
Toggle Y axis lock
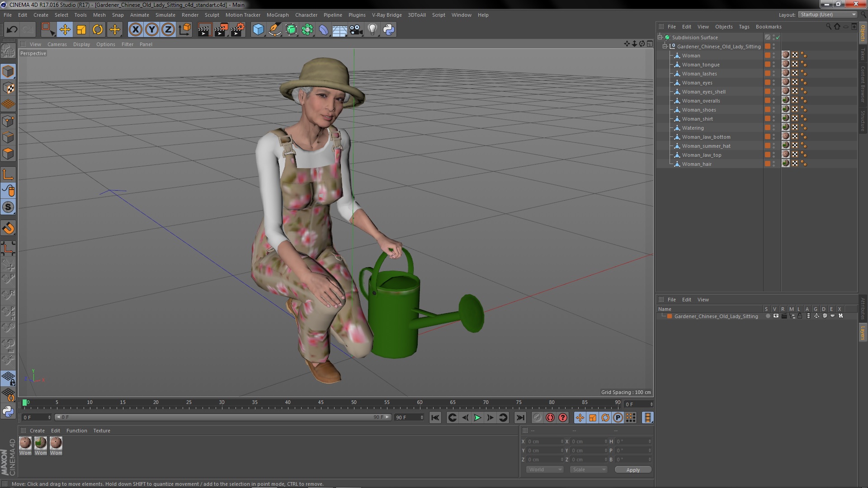coord(151,30)
